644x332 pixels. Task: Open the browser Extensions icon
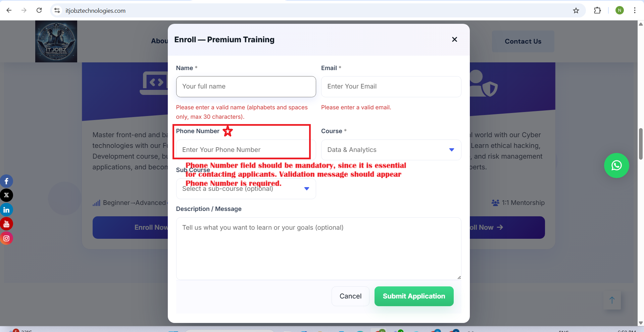(x=597, y=11)
